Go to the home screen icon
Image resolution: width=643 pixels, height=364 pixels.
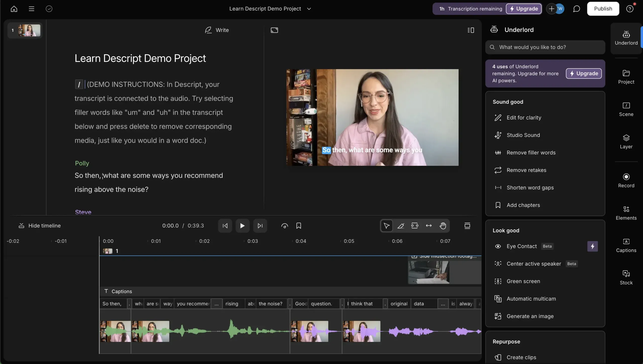coord(14,9)
